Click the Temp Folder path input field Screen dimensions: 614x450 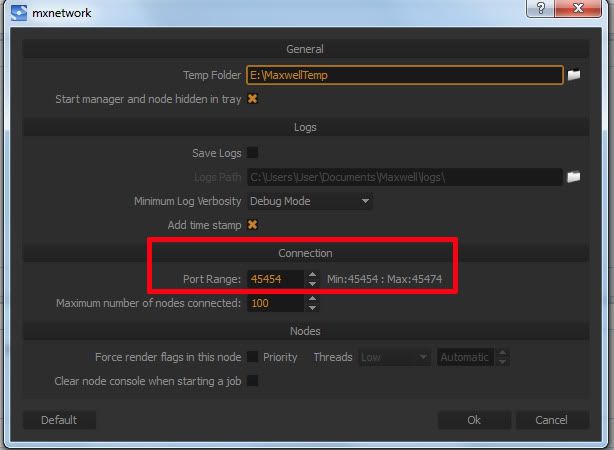coord(404,75)
